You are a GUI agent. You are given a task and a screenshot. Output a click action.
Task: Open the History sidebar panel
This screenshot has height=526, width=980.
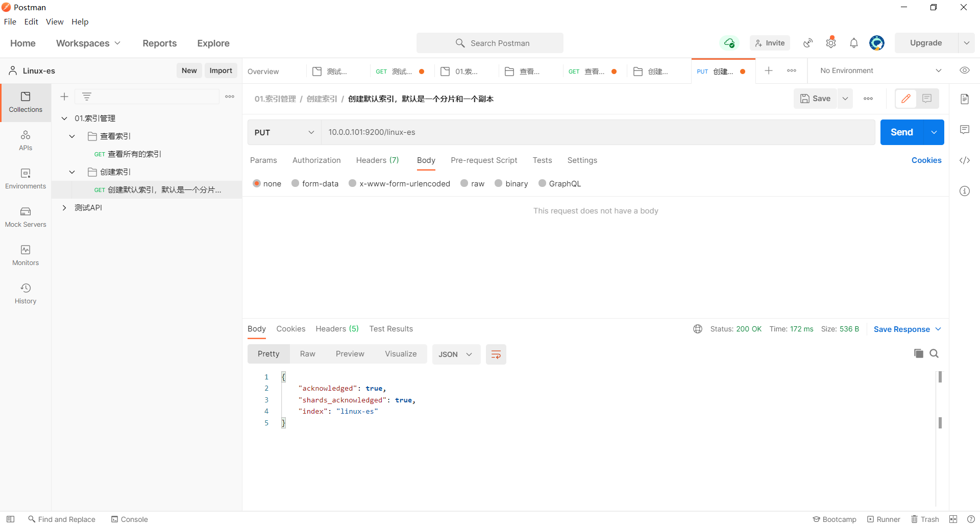coord(26,294)
